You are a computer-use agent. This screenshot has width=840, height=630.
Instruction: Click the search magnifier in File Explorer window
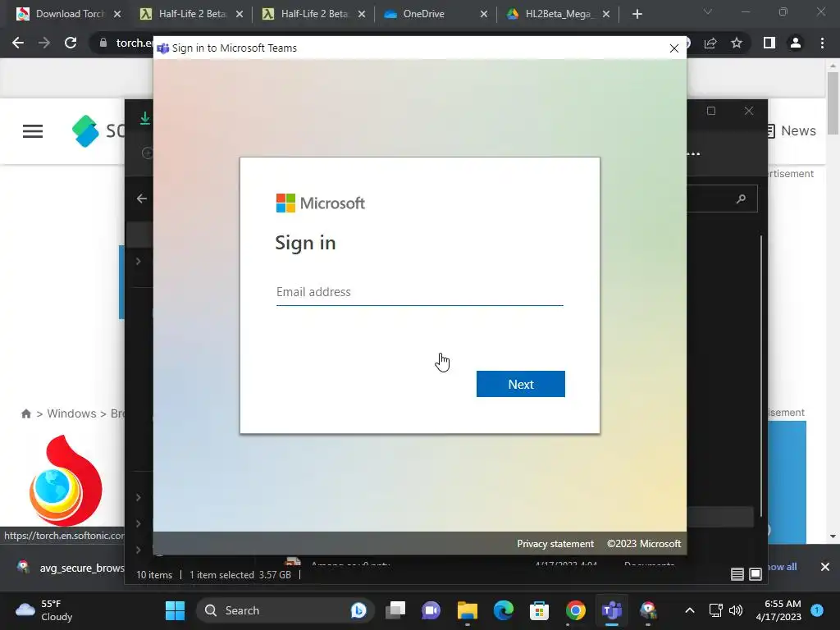coord(741,199)
